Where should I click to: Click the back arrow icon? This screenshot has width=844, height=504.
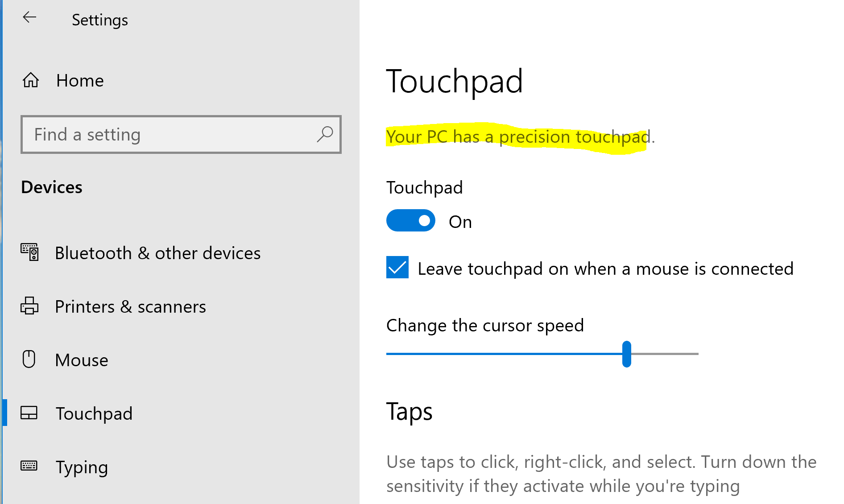29,17
